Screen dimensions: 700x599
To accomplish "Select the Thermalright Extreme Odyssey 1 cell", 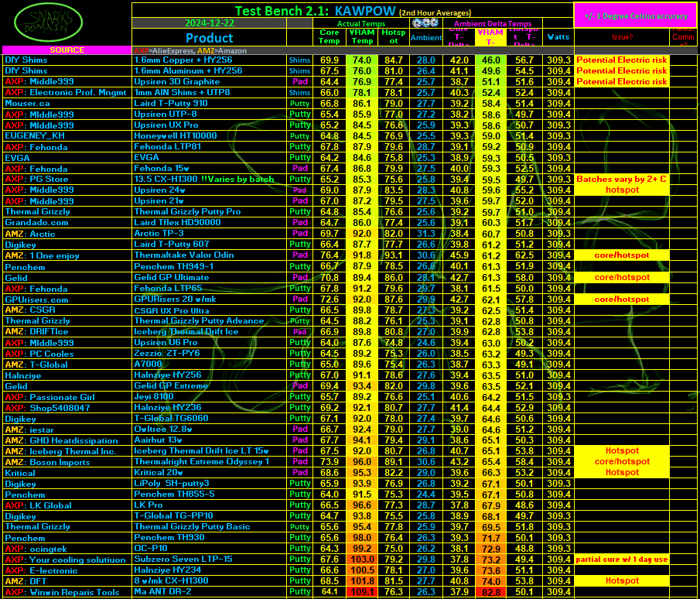I will pyautogui.click(x=210, y=461).
